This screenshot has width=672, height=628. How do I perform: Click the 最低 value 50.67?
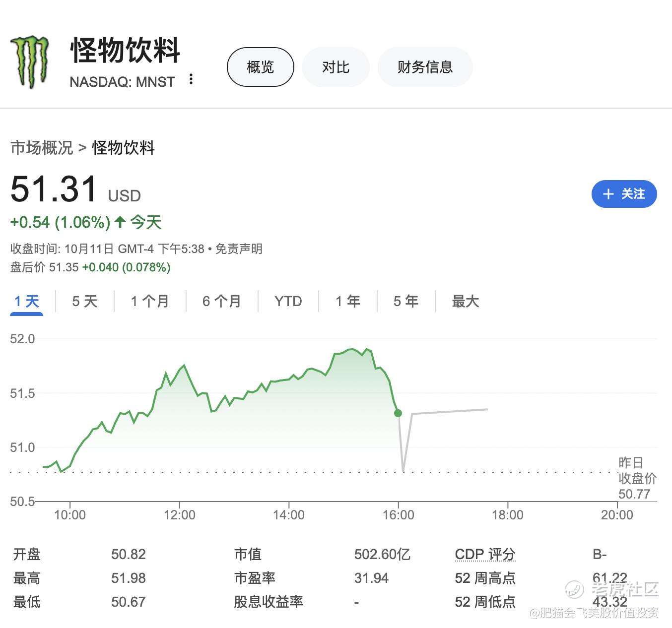click(x=129, y=602)
